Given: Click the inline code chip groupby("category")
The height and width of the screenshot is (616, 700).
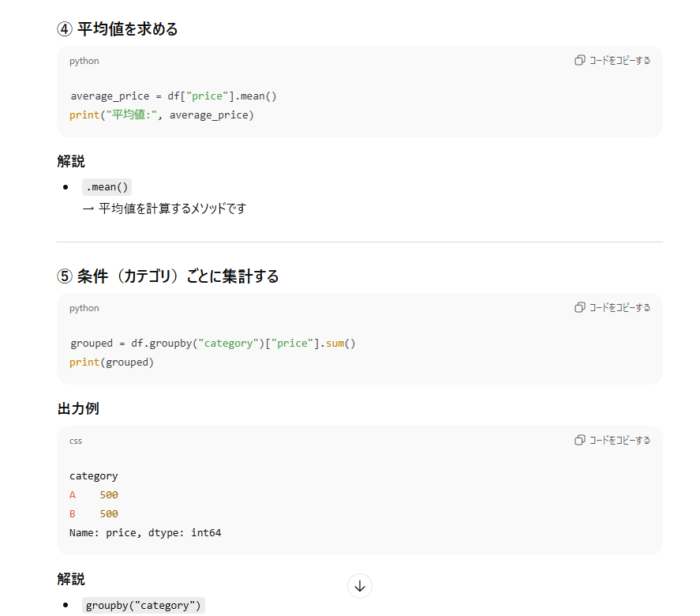Looking at the screenshot, I should click(143, 604).
